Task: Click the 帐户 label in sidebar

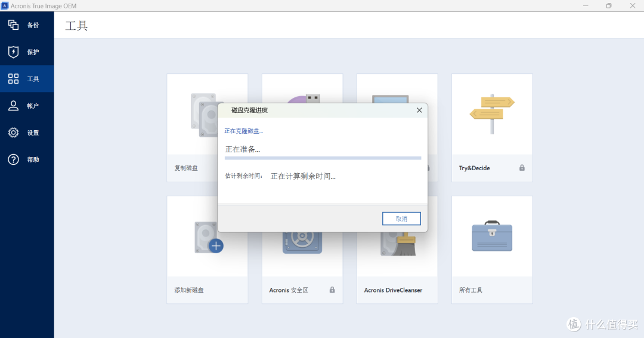Action: point(33,106)
